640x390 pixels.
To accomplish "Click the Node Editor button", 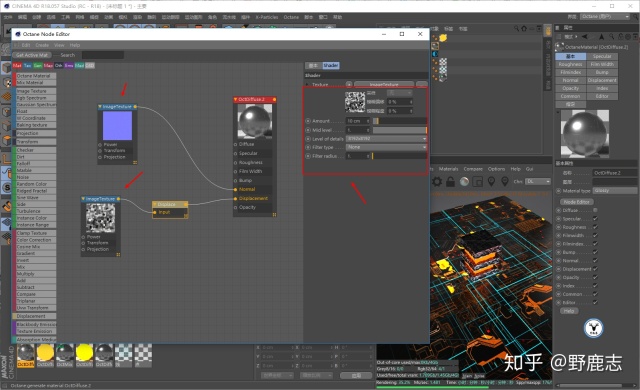I will pos(576,202).
